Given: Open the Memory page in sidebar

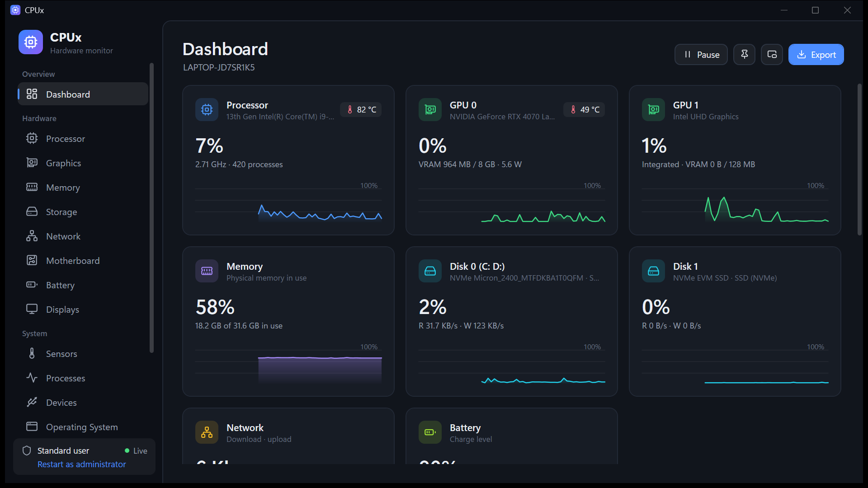Looking at the screenshot, I should [x=83, y=187].
